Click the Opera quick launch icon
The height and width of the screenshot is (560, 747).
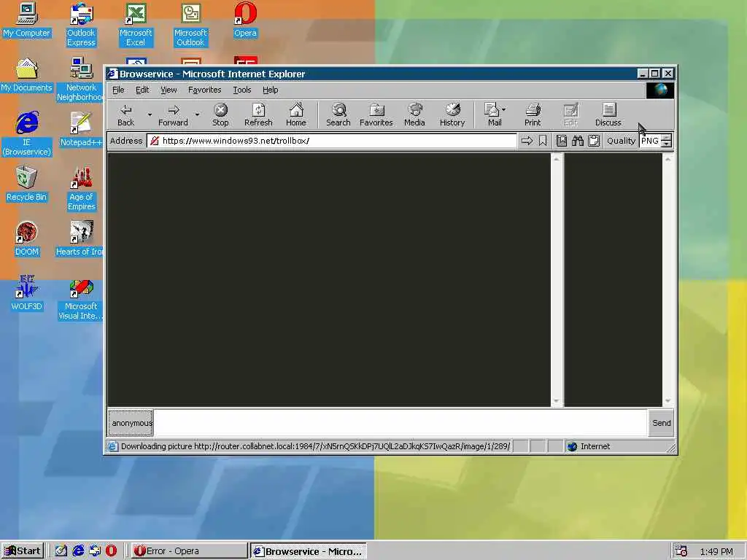click(x=111, y=551)
